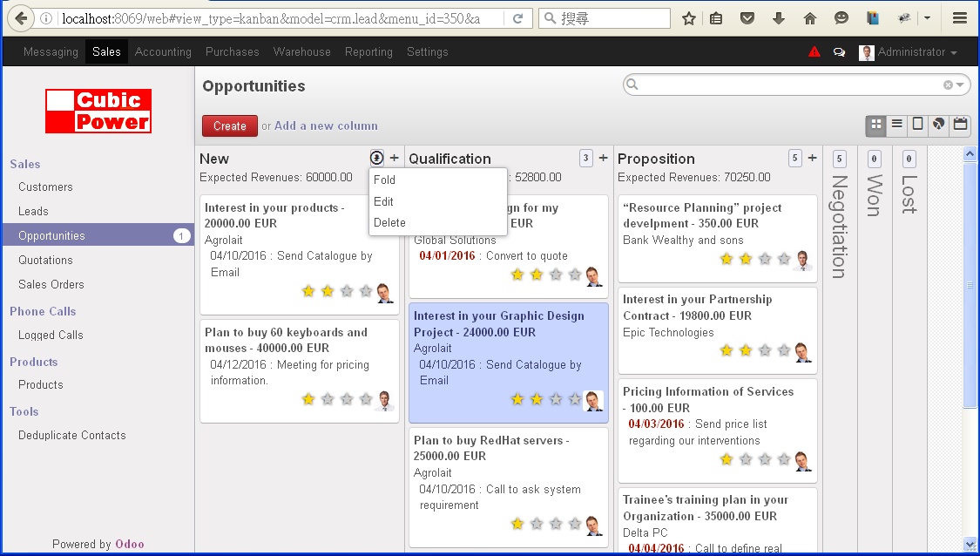Viewport: 980px width, 556px height.
Task: Set fourth star on Global Solutions card
Action: point(575,275)
